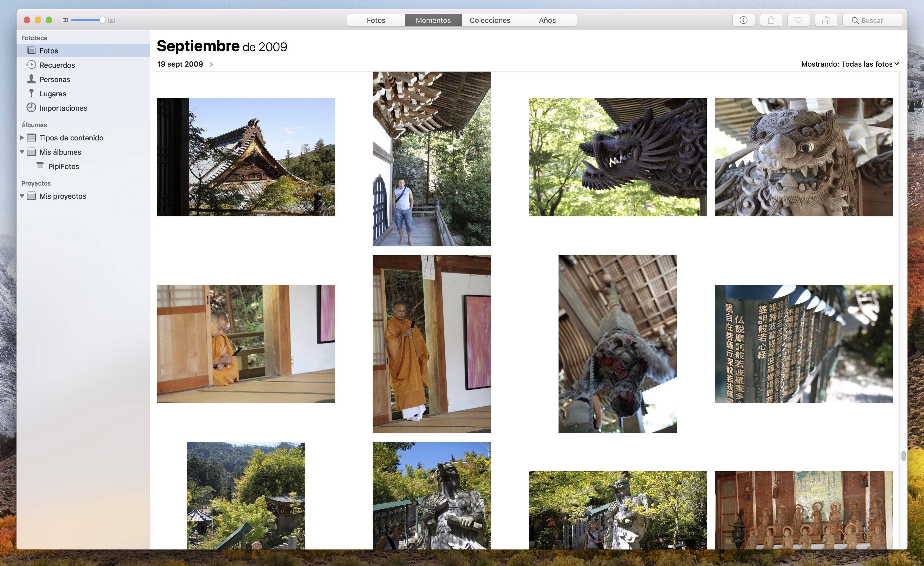Click the small thumbnail zoom-out icon
The image size is (924, 566).
pos(65,20)
